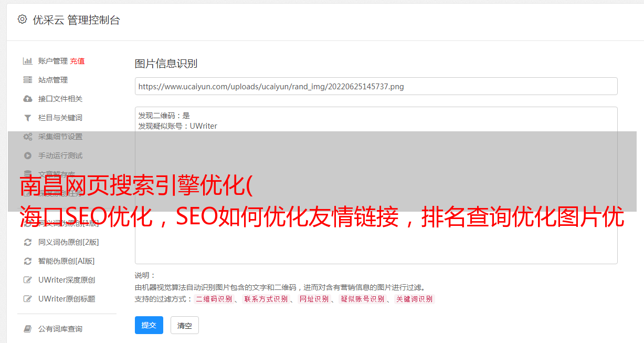644x343 pixels.
Task: Click the 关键词识别 filter tag
Action: coord(414,299)
